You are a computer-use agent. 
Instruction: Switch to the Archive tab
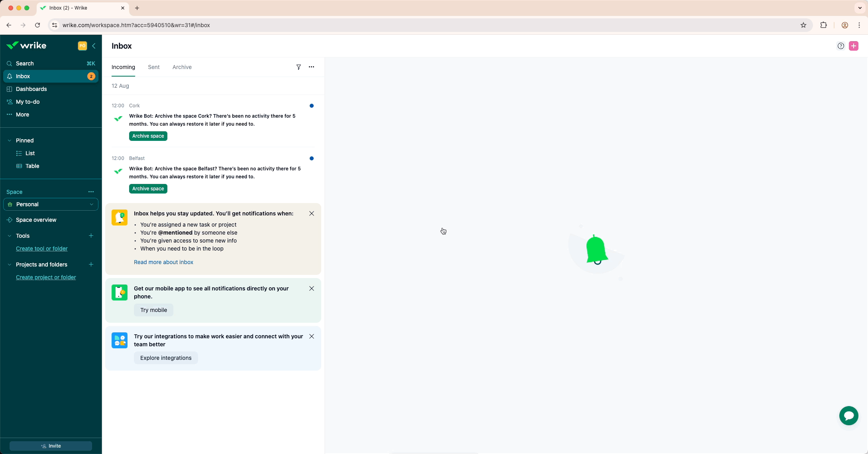coord(182,67)
